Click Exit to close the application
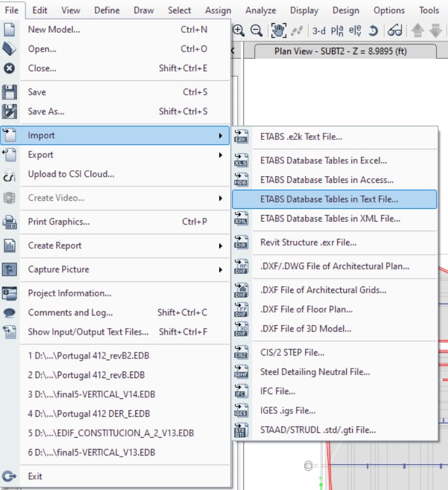Image resolution: width=448 pixels, height=490 pixels. pos(35,476)
